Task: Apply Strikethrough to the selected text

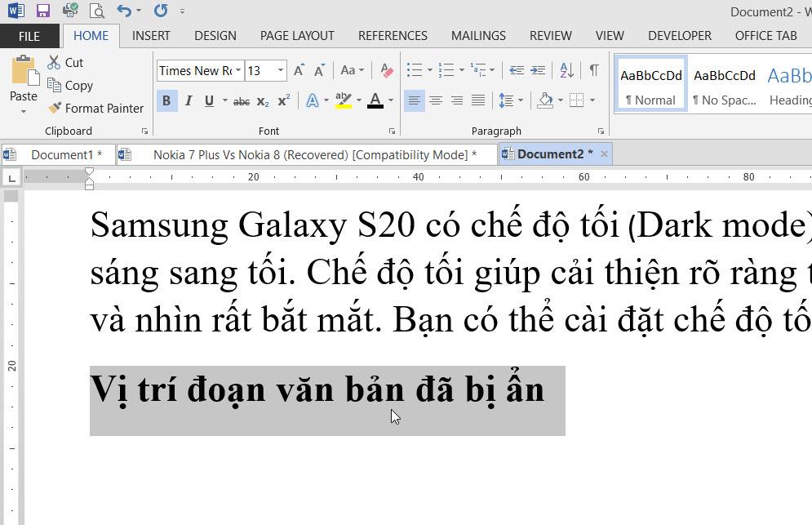Action: pos(241,100)
